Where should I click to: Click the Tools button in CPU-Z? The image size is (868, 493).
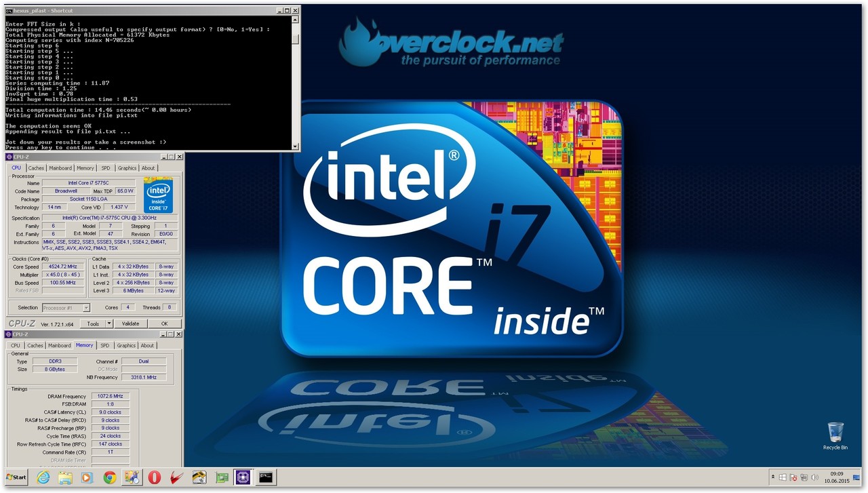[93, 324]
